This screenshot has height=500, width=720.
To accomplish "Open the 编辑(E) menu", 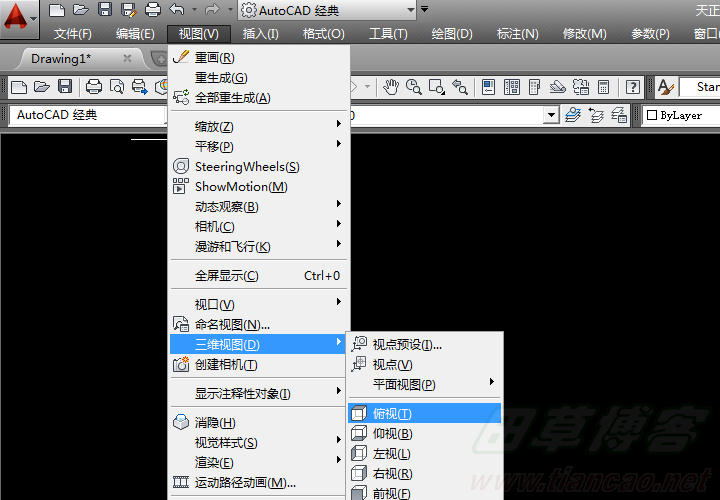I will point(135,34).
